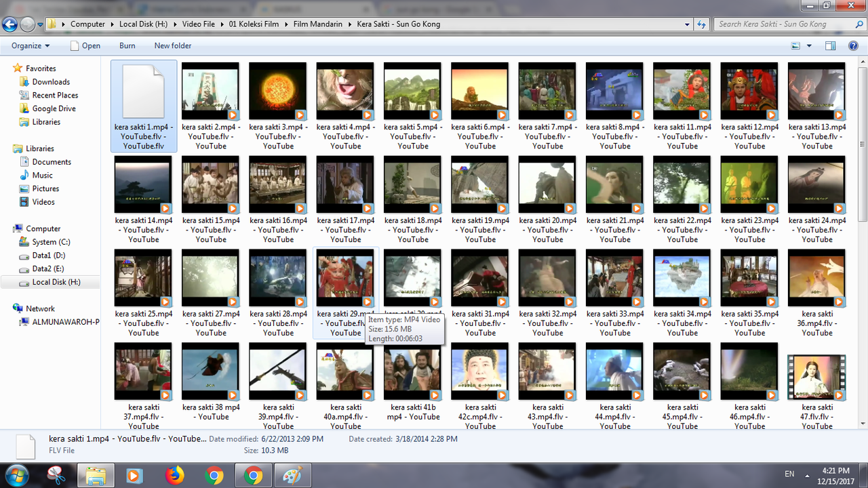Screen dimensions: 868x488
Task: Click the Change your view icon
Action: tap(796, 45)
